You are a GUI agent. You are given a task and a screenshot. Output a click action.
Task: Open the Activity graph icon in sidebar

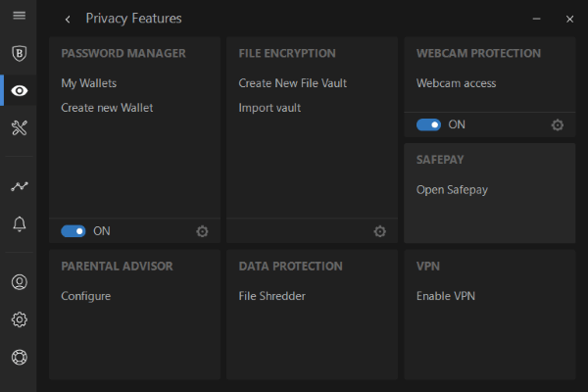pyautogui.click(x=19, y=186)
